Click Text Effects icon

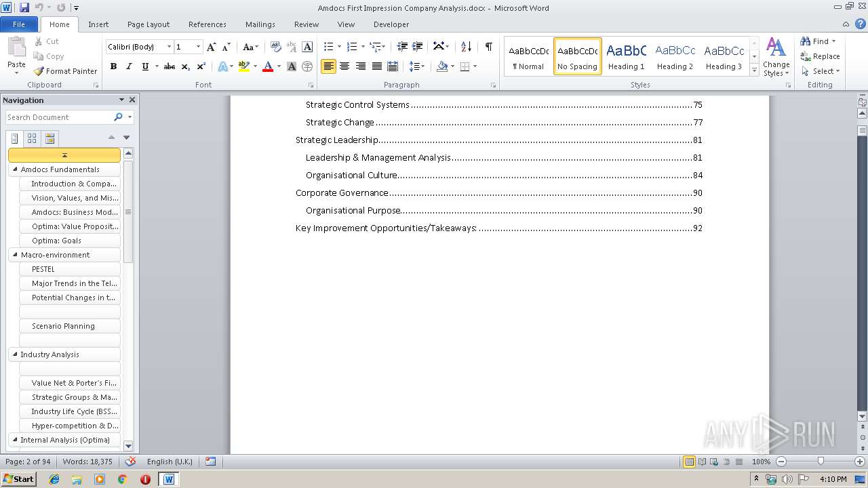pyautogui.click(x=222, y=66)
